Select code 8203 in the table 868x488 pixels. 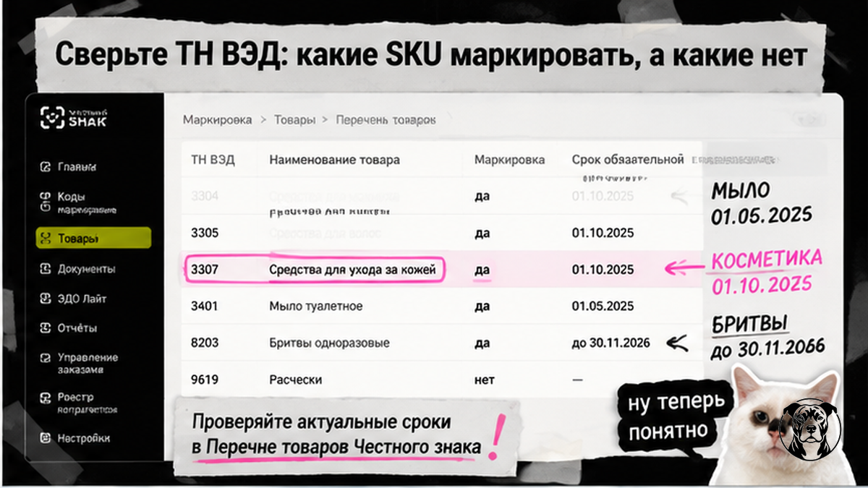coord(205,343)
